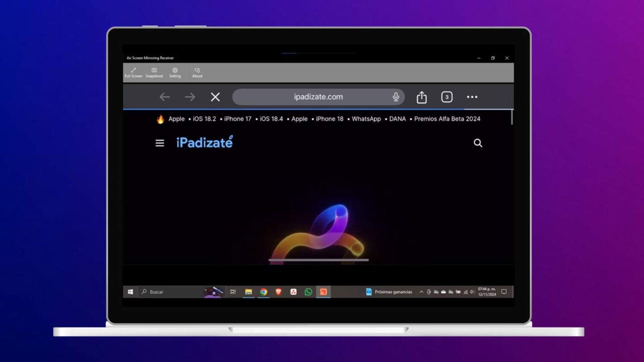The image size is (644, 362).
Task: Open the Share sheet in the browser
Action: [421, 97]
